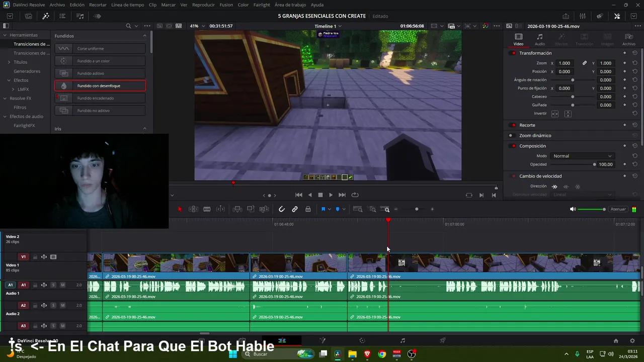This screenshot has width=644, height=362.
Task: Collapse the Iris category chevron
Action: click(x=144, y=129)
